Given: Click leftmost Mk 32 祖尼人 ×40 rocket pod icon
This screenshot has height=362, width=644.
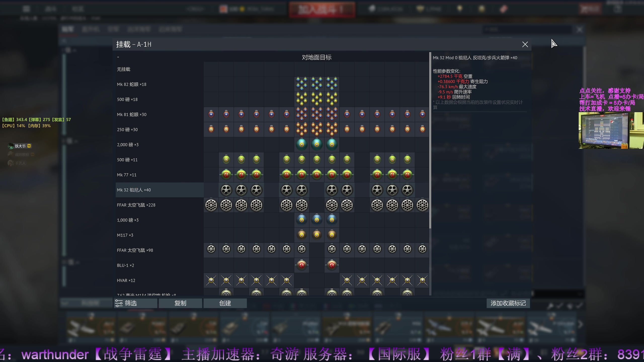Looking at the screenshot, I should pos(226,190).
